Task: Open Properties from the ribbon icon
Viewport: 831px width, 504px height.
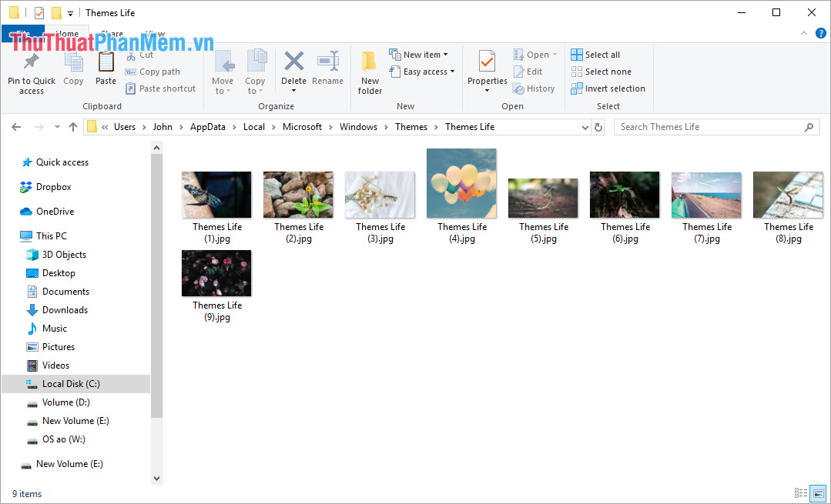Action: click(x=486, y=69)
